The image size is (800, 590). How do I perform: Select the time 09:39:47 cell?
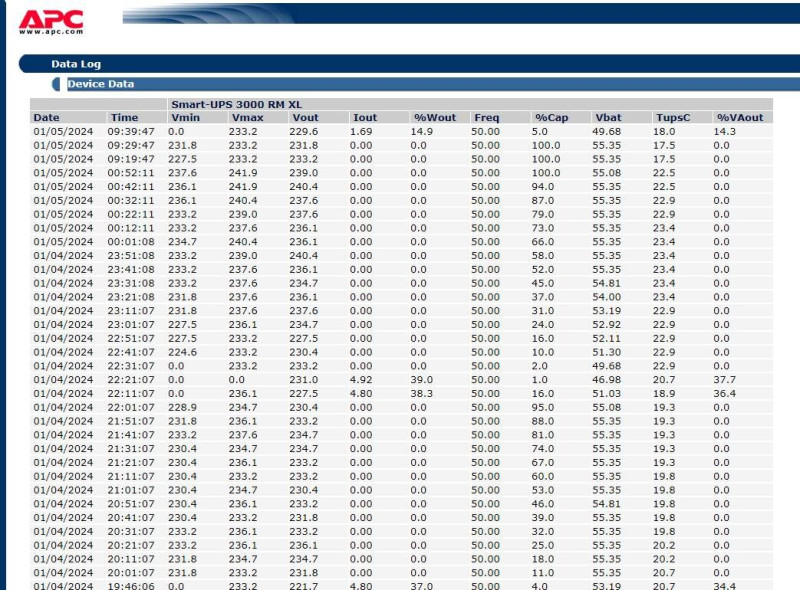(x=131, y=132)
